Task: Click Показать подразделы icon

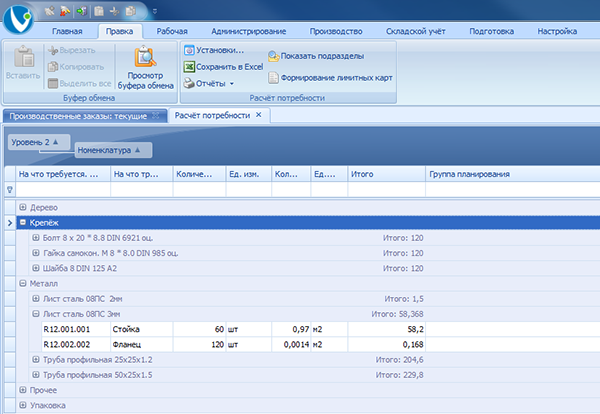Action: pos(273,56)
